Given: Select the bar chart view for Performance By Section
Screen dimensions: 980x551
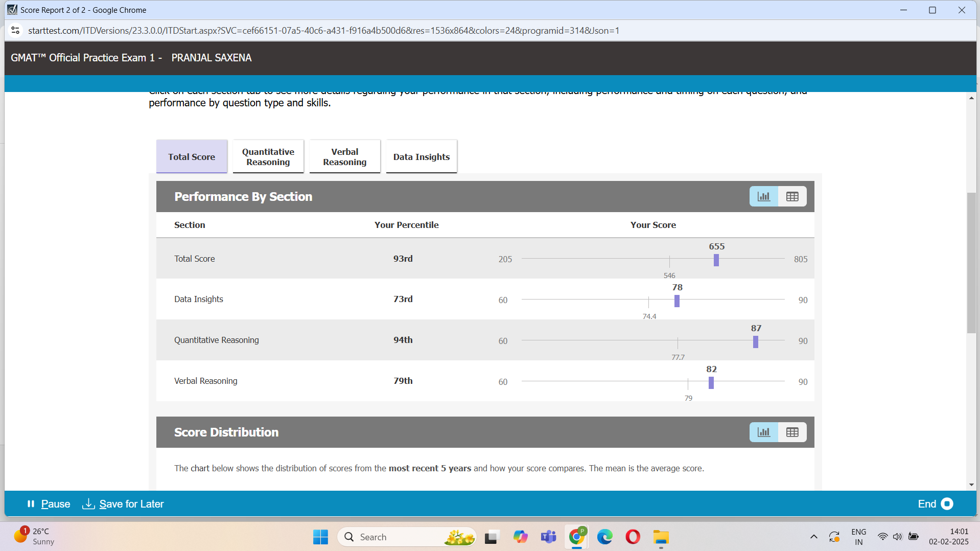Looking at the screenshot, I should (x=763, y=196).
